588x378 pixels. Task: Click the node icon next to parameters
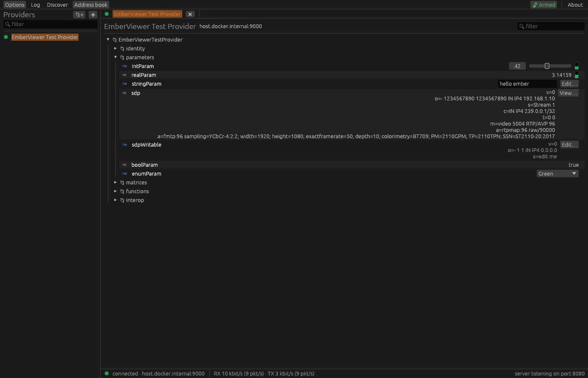pyautogui.click(x=122, y=58)
